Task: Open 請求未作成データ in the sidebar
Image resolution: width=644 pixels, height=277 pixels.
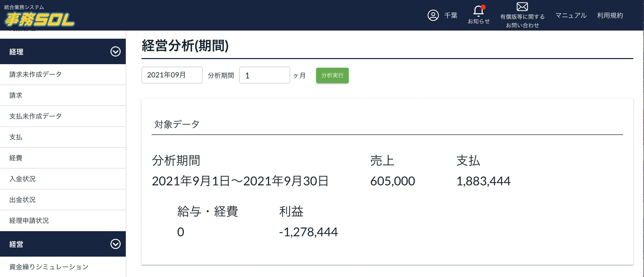Action: click(x=36, y=74)
